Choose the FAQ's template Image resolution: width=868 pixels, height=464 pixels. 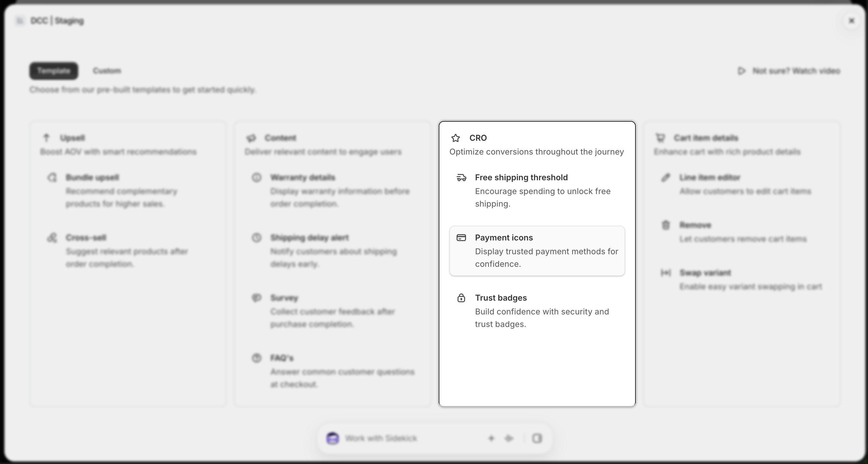(333, 371)
